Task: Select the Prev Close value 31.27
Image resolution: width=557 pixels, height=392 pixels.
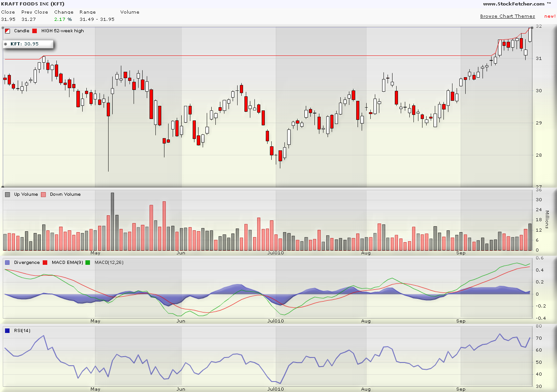Action: [x=28, y=20]
